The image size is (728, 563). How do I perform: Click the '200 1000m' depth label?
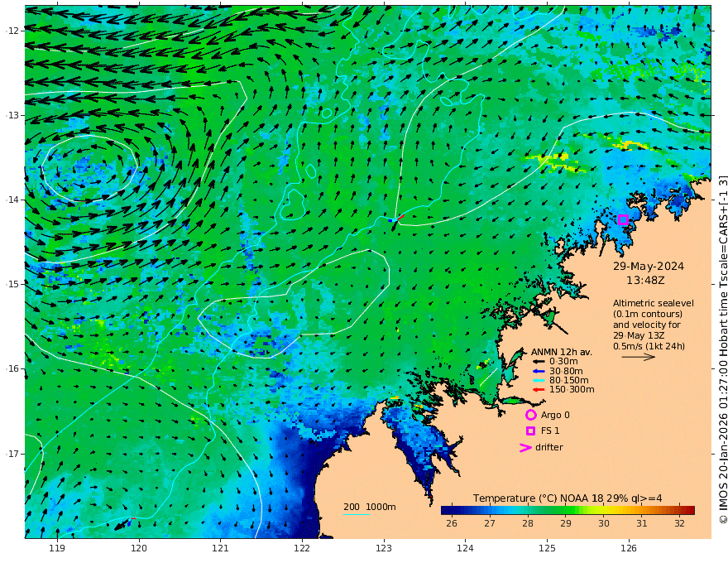(370, 507)
